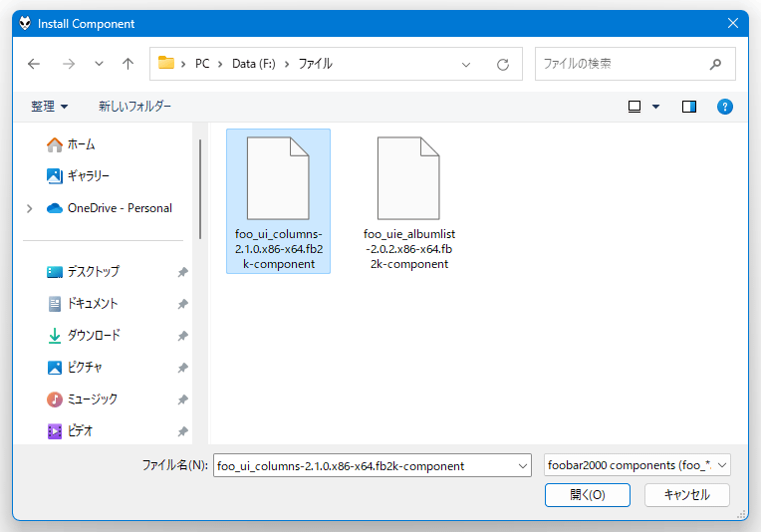This screenshot has width=761, height=532.
Task: Click pin icon next to ミュージック
Action: pos(182,399)
